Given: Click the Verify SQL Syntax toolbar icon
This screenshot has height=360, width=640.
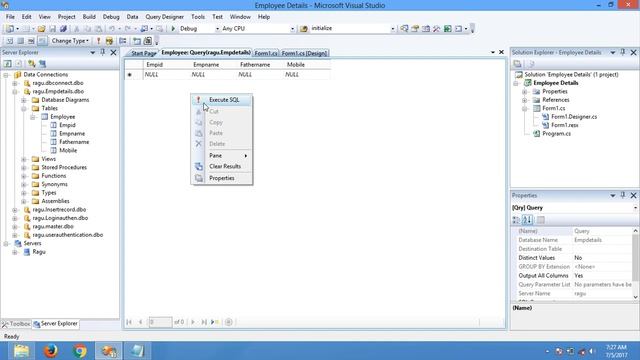Looking at the screenshot, I should pos(109,41).
